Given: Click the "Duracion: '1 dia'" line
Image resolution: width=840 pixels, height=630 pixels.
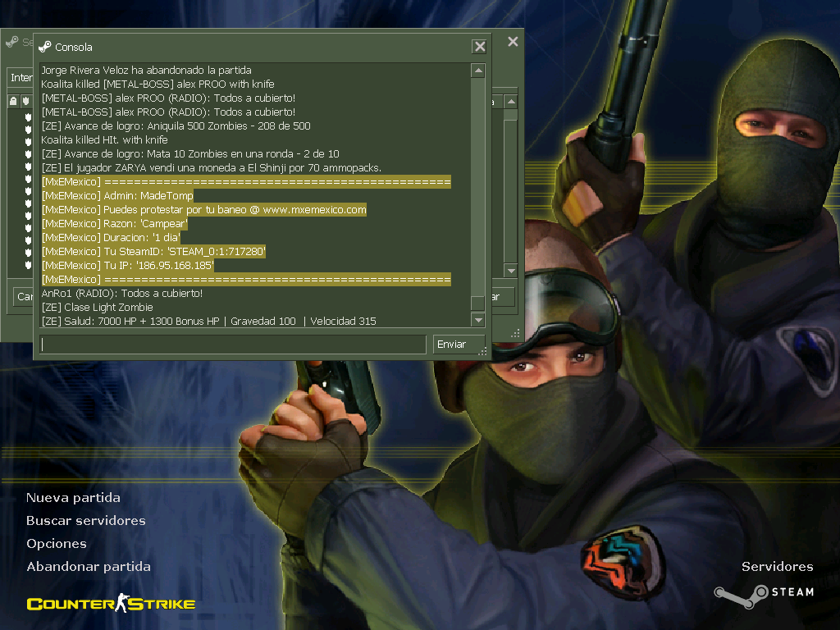Looking at the screenshot, I should point(111,237).
